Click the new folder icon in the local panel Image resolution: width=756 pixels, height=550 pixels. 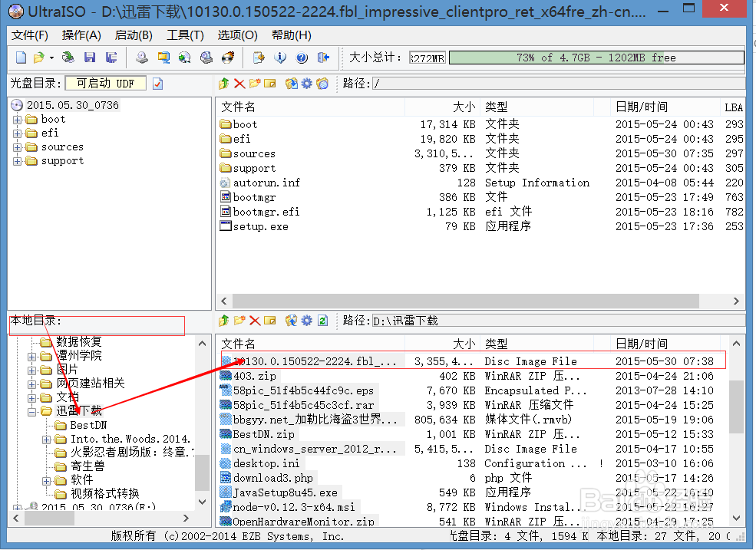coord(239,321)
